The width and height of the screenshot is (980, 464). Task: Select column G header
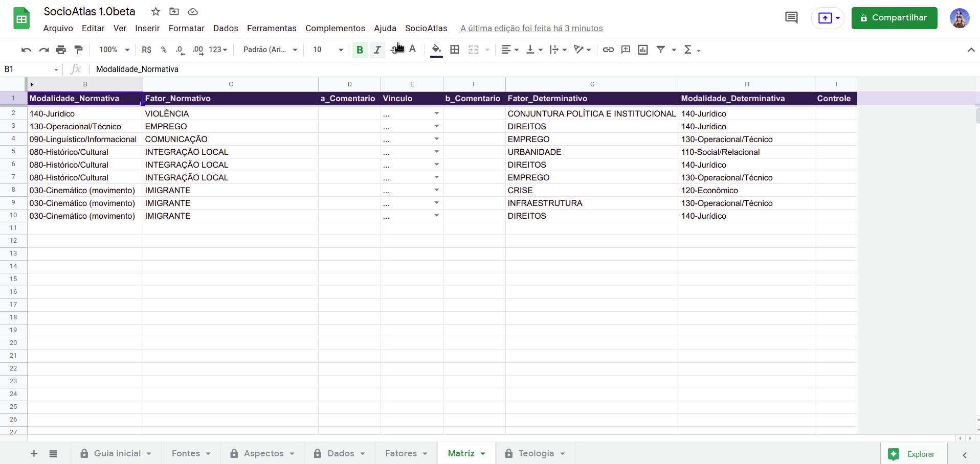pyautogui.click(x=592, y=84)
